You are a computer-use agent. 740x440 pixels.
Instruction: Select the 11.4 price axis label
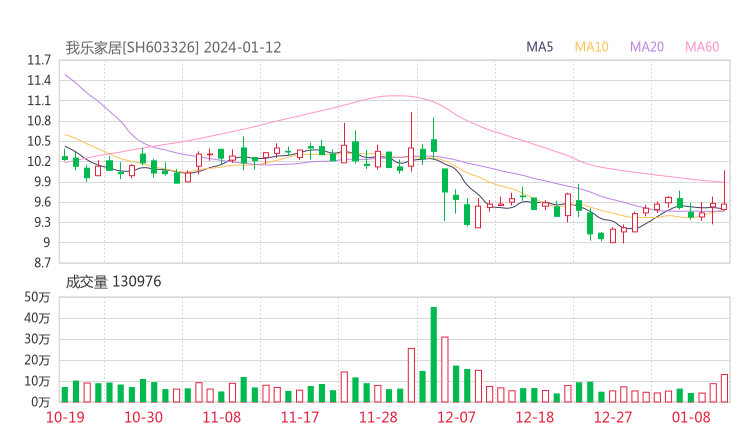pyautogui.click(x=39, y=81)
